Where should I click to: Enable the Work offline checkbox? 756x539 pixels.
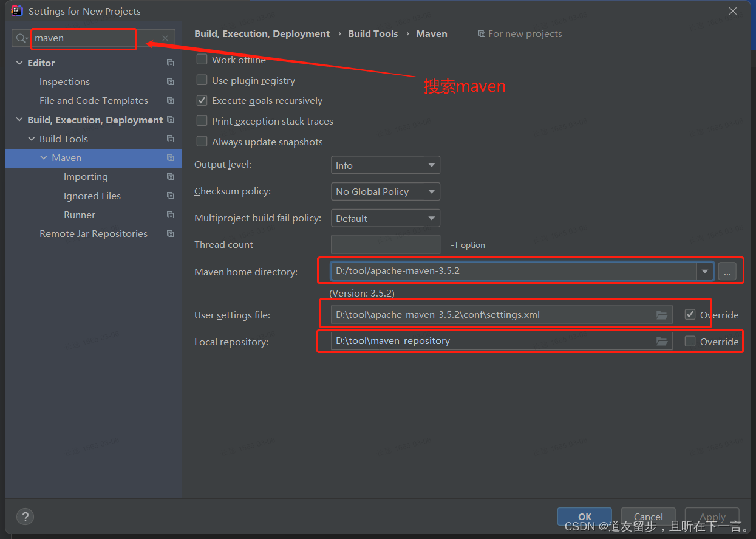coord(202,60)
